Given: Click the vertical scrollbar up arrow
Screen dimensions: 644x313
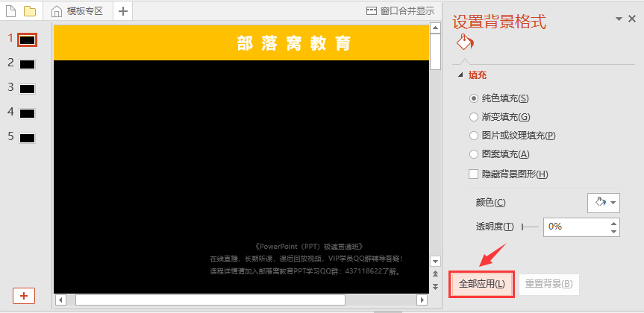Looking at the screenshot, I should [x=435, y=28].
